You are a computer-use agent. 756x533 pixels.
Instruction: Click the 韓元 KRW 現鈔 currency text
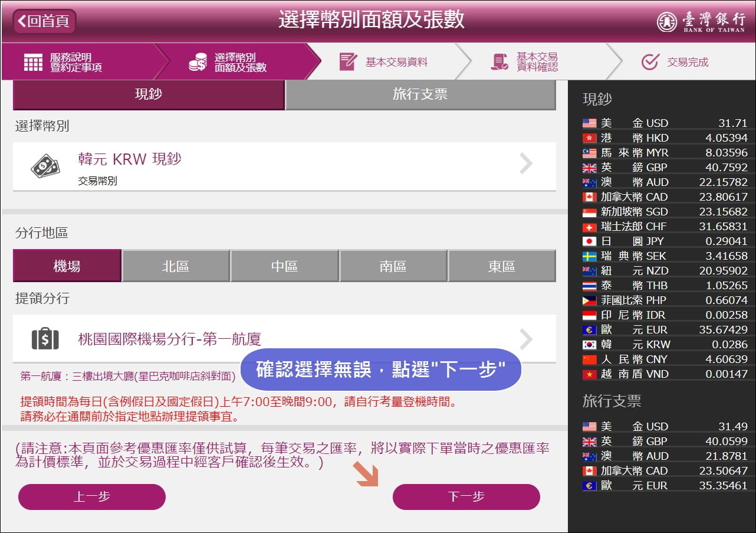[x=130, y=159]
